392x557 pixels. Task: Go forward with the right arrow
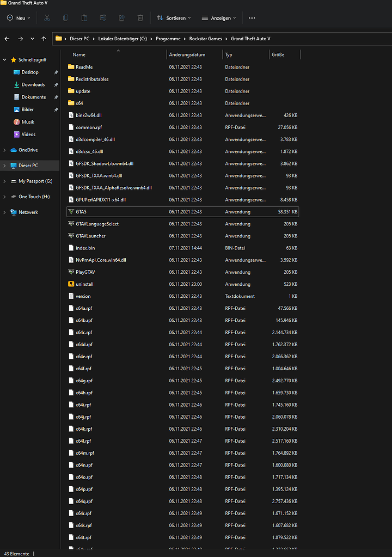pyautogui.click(x=21, y=39)
